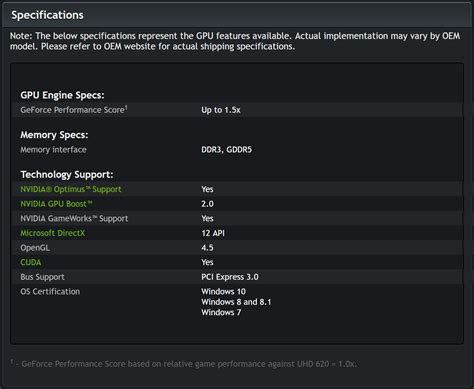Click the Memory interface label

(x=53, y=150)
